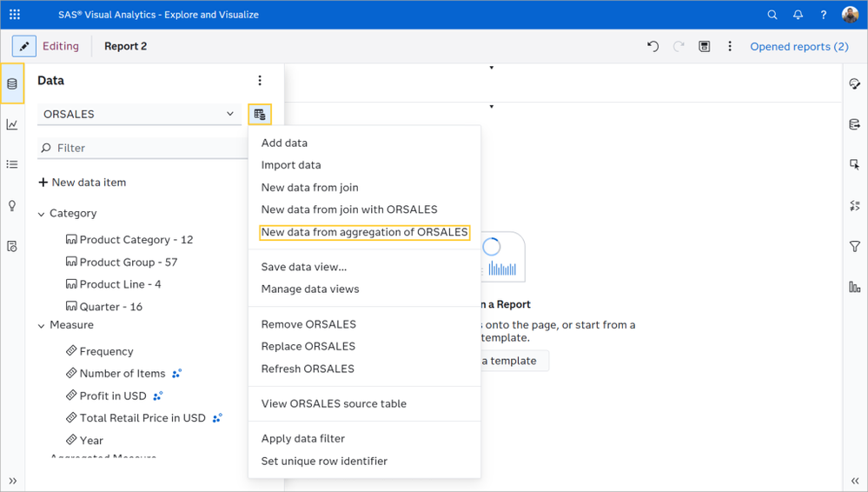Open the Ranks pane icon

[855, 287]
